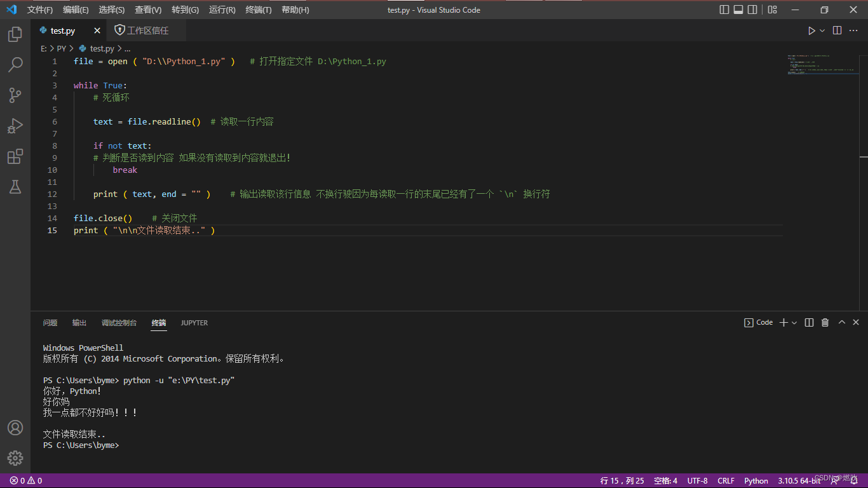
Task: Open the JUPYTER panel tab
Action: coord(194,323)
